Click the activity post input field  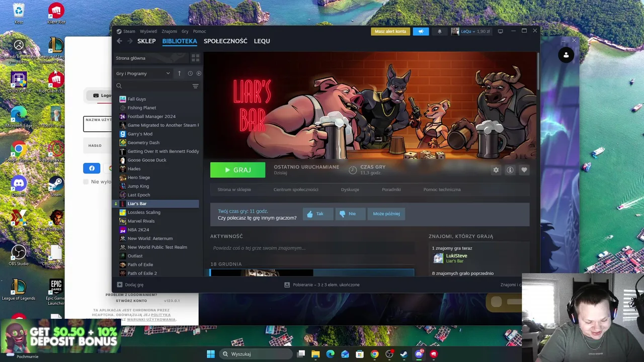coord(312,248)
